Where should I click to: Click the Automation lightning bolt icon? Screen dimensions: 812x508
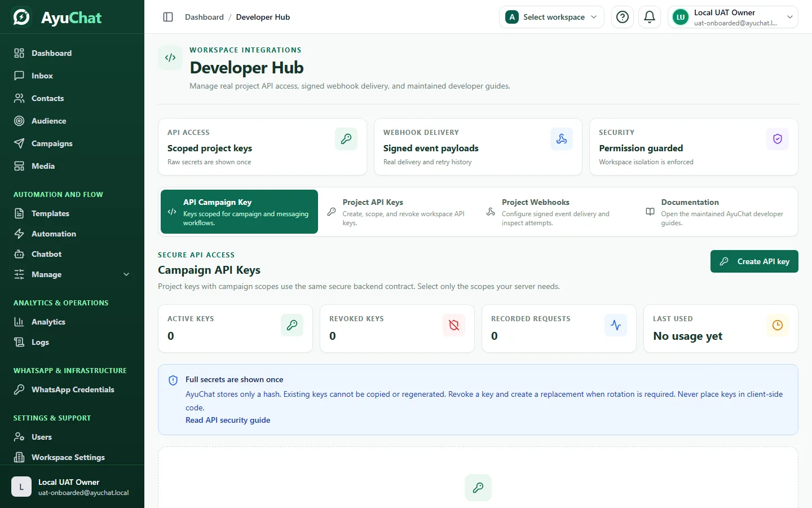[x=19, y=234]
